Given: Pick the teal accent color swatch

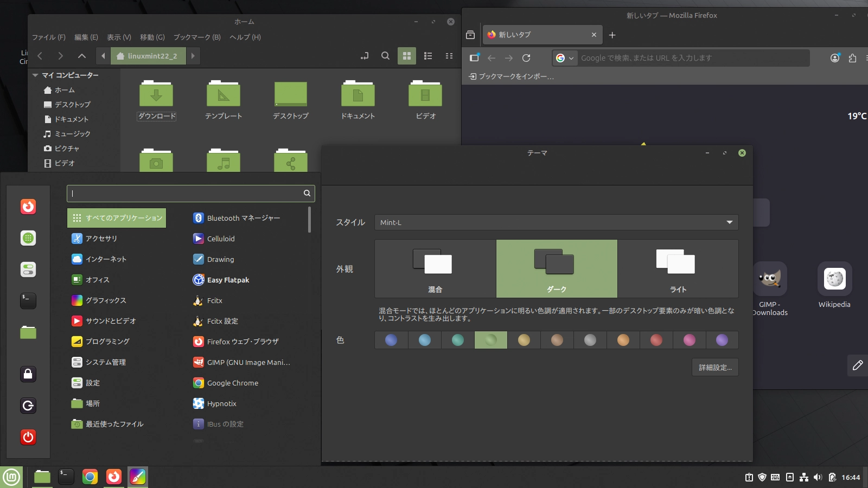Looking at the screenshot, I should pos(457,340).
